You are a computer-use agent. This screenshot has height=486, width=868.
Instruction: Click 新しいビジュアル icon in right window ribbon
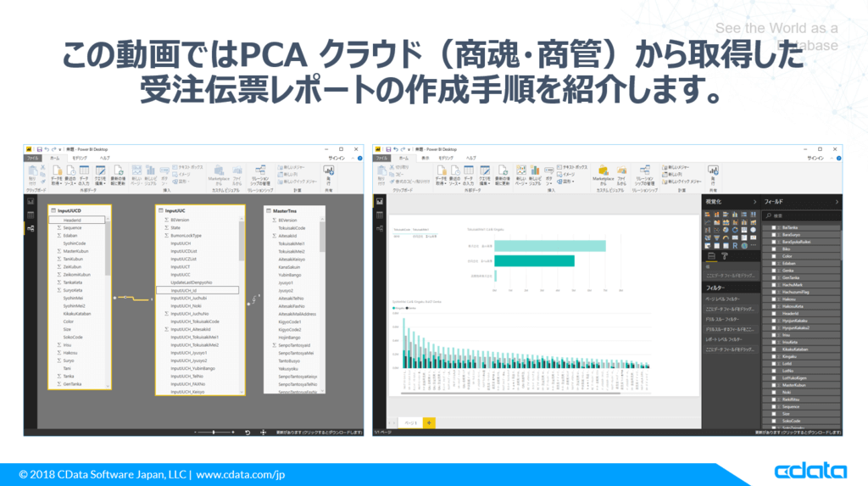click(535, 175)
